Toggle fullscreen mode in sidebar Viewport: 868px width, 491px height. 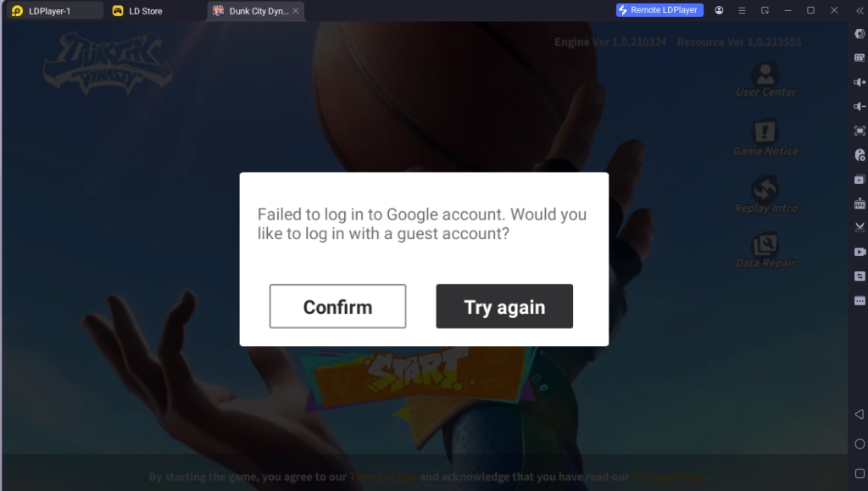point(860,131)
